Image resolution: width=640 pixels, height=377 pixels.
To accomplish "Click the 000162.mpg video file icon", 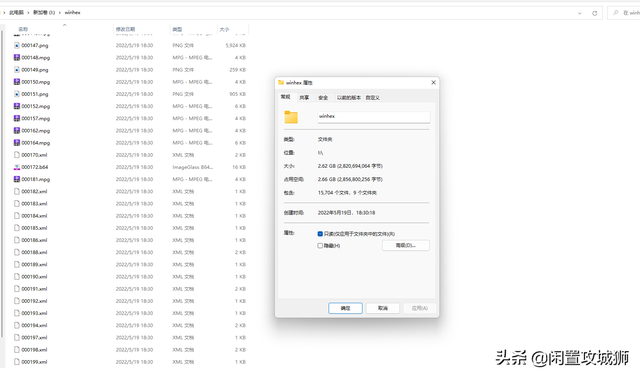I will pos(17,131).
